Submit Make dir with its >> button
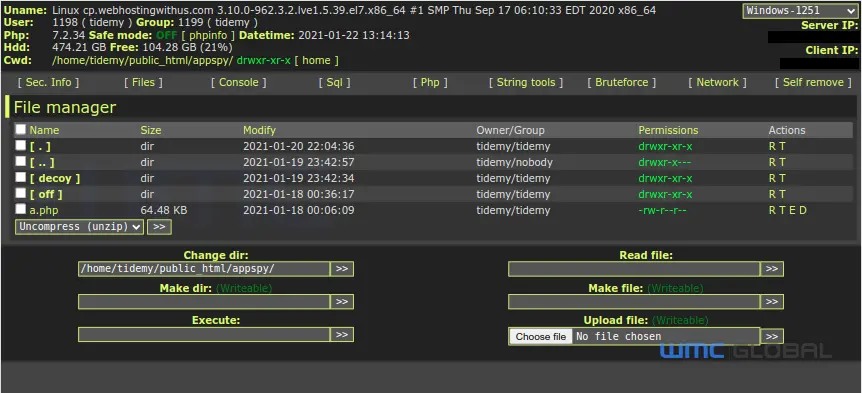This screenshot has width=862, height=393. click(342, 302)
